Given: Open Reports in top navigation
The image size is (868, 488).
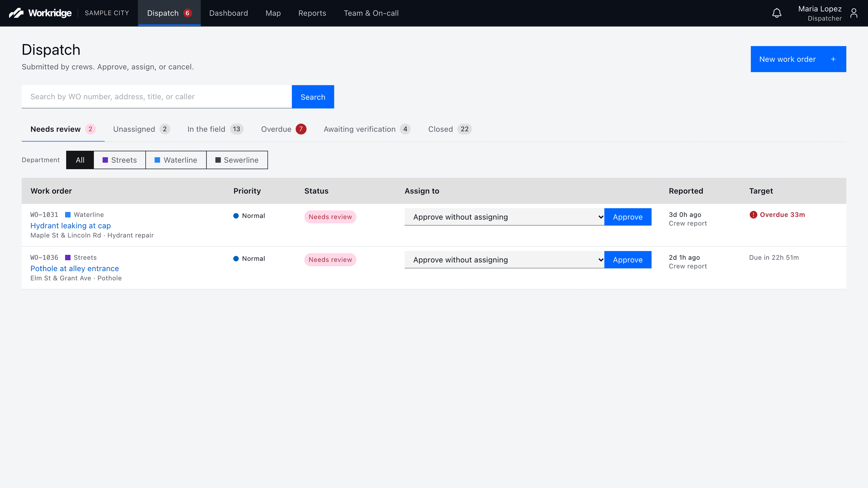Looking at the screenshot, I should (x=312, y=13).
